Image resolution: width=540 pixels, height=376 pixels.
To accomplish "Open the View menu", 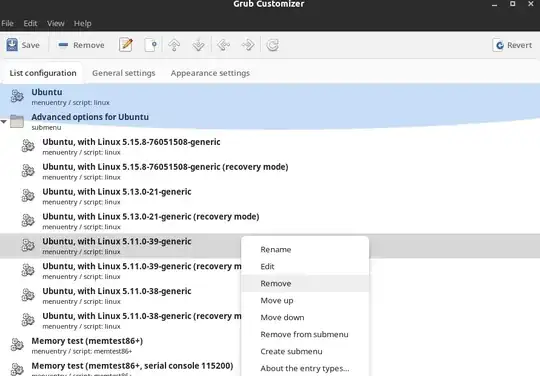I will click(x=56, y=23).
